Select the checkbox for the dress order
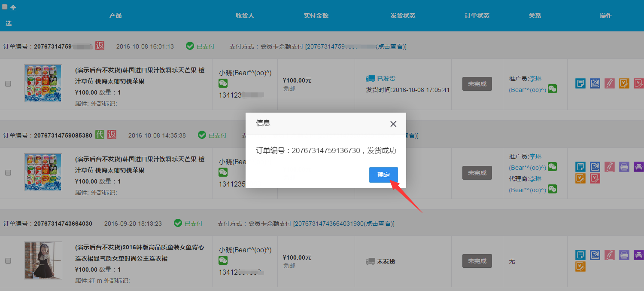 (8, 261)
